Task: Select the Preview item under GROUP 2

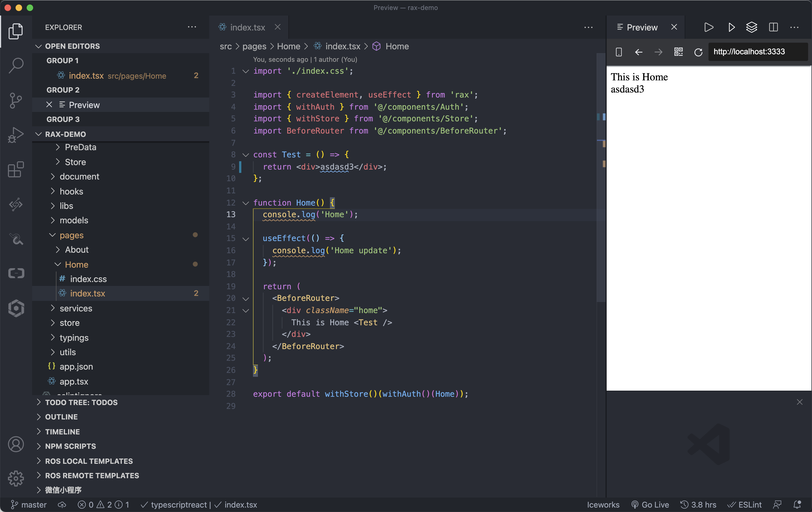Action: point(84,105)
